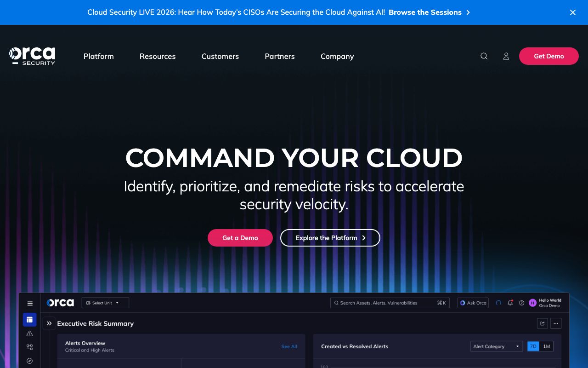Open the Select Unit dropdown

[x=105, y=303]
